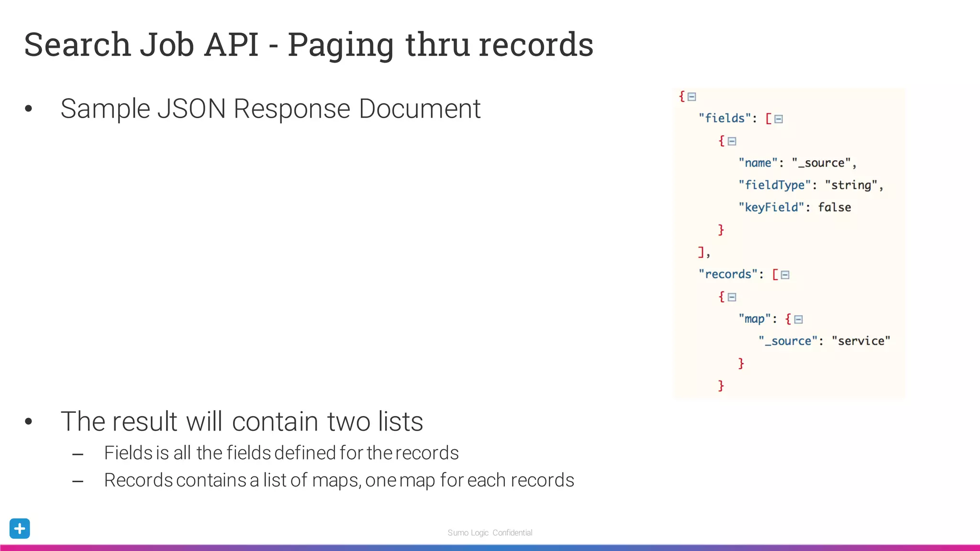
Task: Collapse the "map" object
Action: pyautogui.click(x=798, y=320)
